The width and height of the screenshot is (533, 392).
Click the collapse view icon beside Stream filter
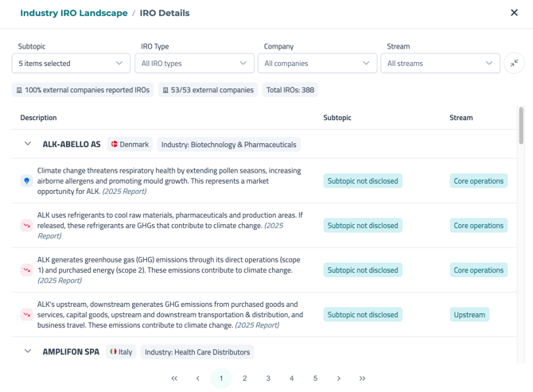click(514, 63)
